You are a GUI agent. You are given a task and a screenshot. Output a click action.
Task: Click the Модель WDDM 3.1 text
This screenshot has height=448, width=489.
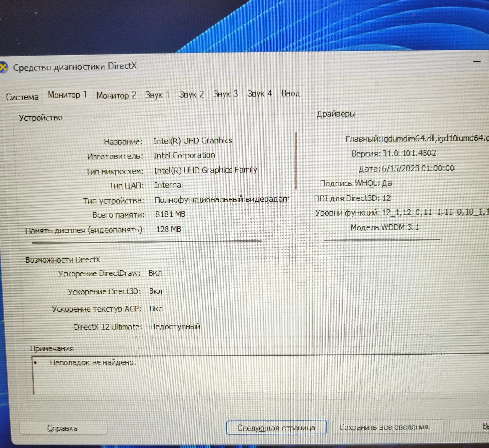(385, 227)
